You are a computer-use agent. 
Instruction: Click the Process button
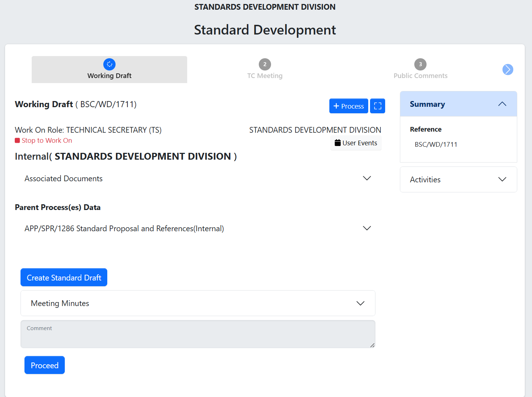(348, 106)
